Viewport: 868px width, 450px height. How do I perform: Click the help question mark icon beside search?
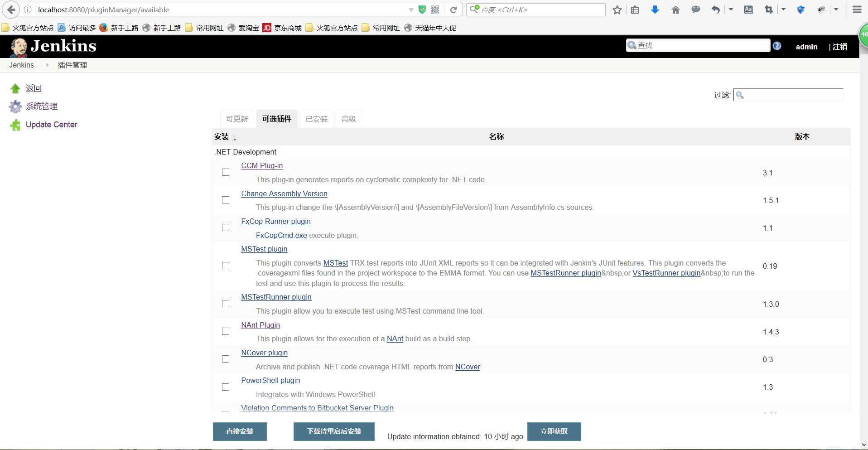(777, 46)
